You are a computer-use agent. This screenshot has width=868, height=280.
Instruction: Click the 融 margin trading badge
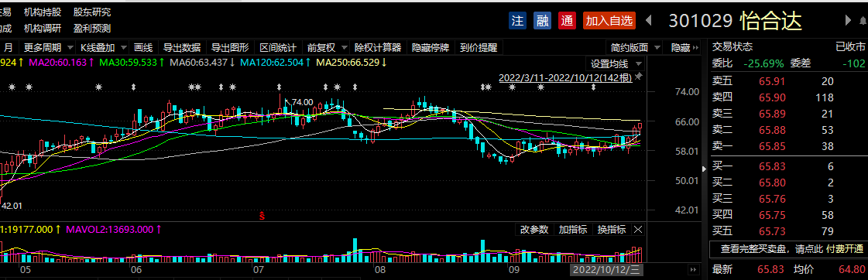[542, 21]
